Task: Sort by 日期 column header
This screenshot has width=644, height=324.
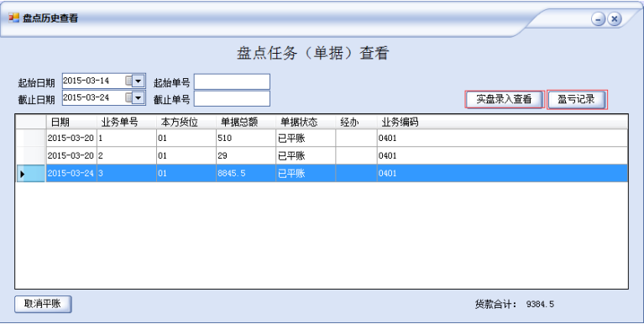Action: pos(71,122)
